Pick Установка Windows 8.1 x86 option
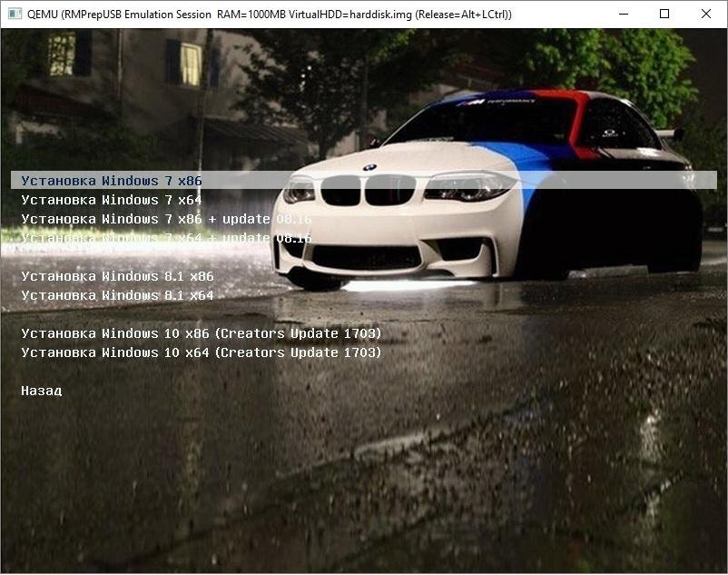Screen dimensions: 728x575 [117, 276]
